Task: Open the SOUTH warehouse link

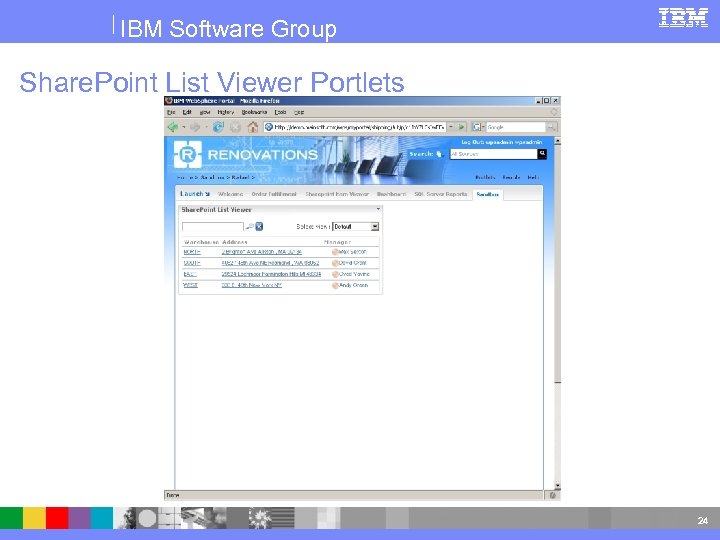Action: pyautogui.click(x=192, y=263)
